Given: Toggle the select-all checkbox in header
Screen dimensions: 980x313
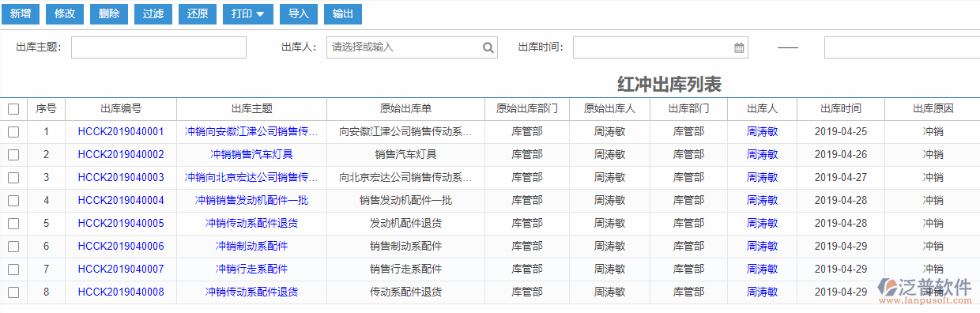Looking at the screenshot, I should 13,109.
